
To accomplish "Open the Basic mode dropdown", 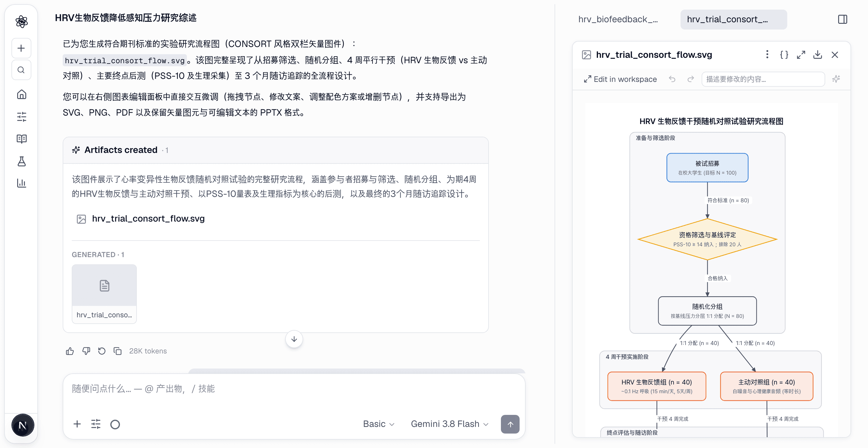I will (379, 424).
